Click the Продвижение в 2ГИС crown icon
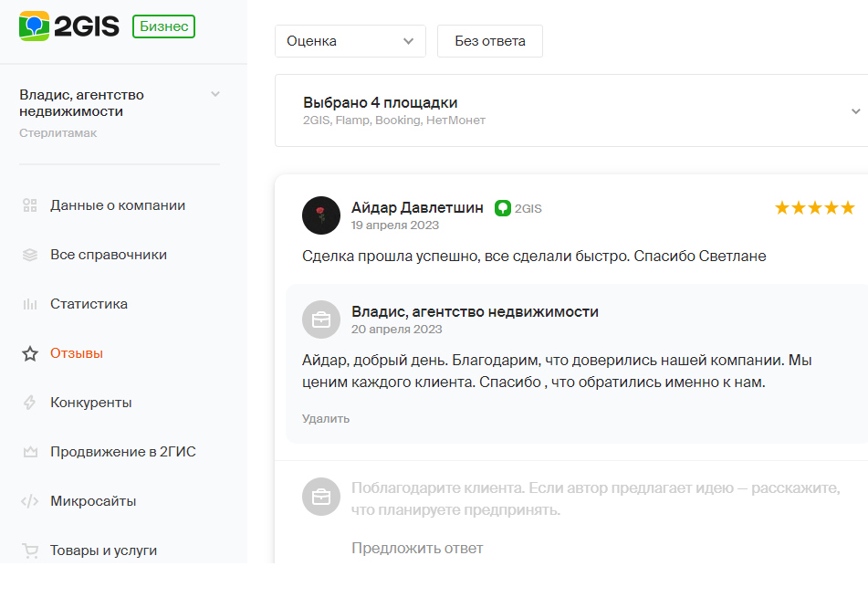This screenshot has height=608, width=868. click(x=30, y=452)
